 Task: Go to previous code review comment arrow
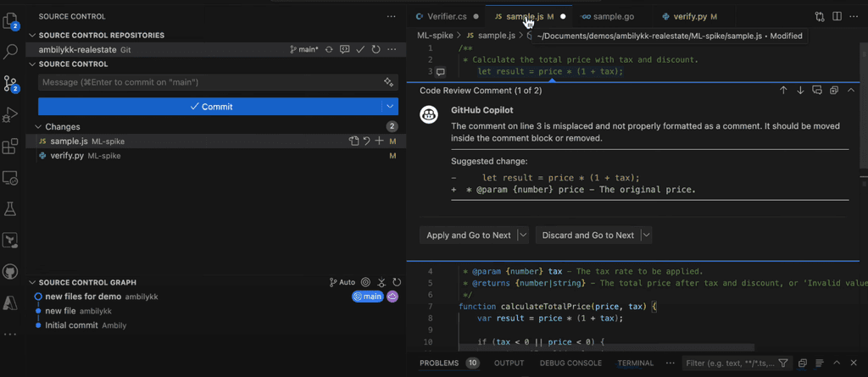click(783, 91)
